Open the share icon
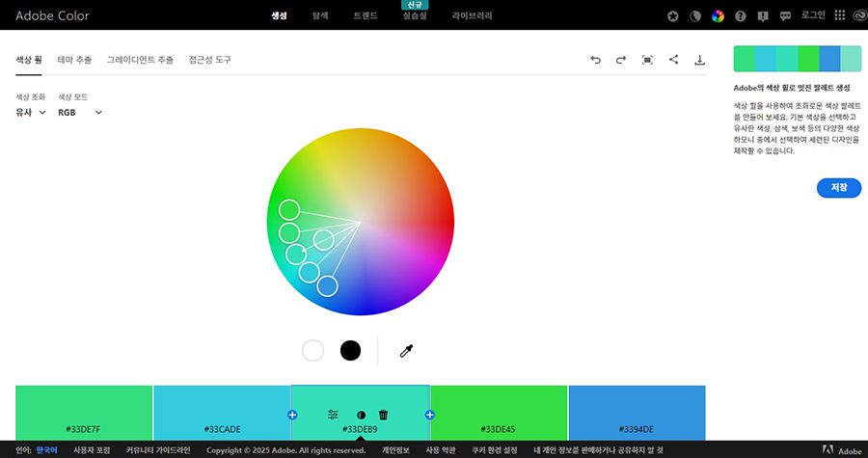 673,60
